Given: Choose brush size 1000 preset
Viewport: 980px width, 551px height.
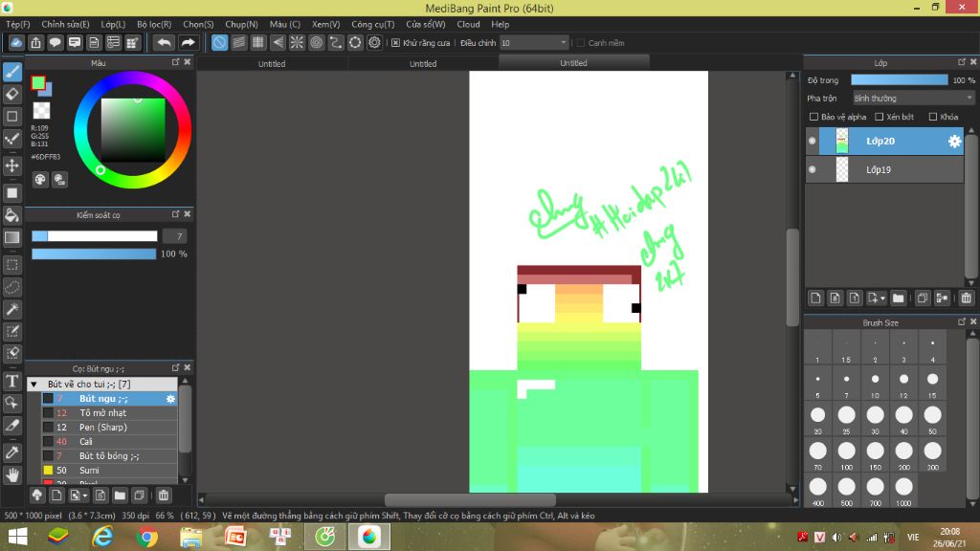Looking at the screenshot, I should [903, 491].
